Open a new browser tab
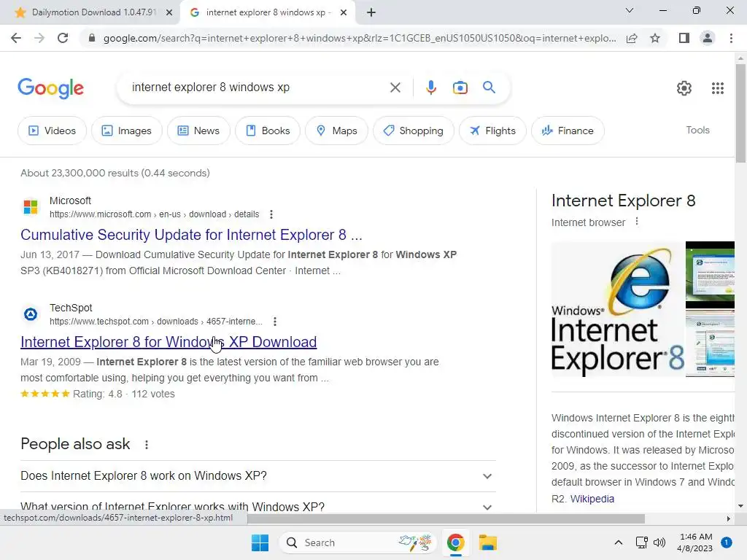747x560 pixels. point(371,12)
